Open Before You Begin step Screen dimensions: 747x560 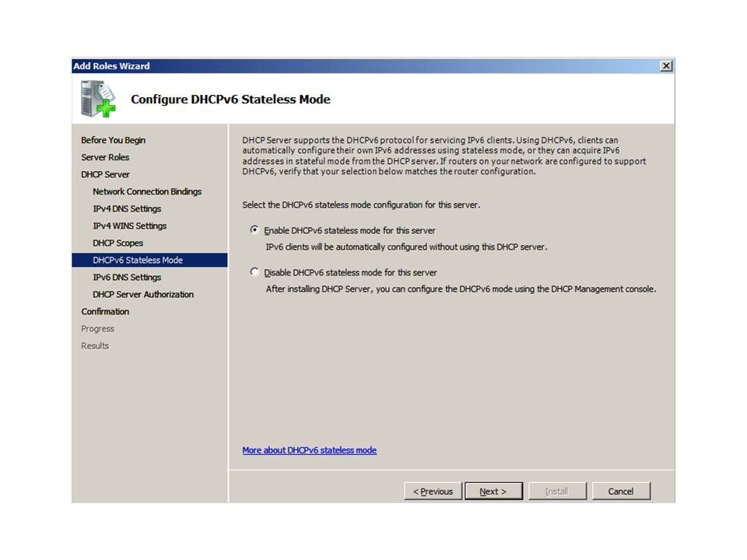pyautogui.click(x=114, y=140)
